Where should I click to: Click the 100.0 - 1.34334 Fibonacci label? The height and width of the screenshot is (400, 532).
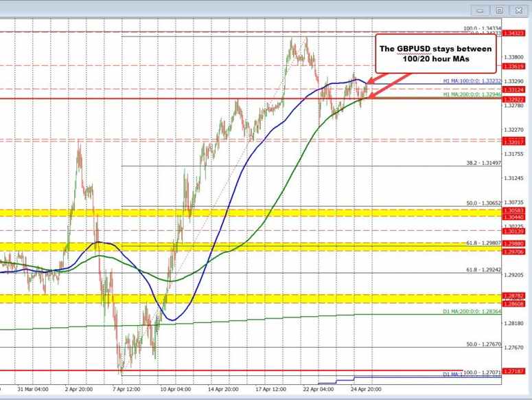(x=483, y=29)
